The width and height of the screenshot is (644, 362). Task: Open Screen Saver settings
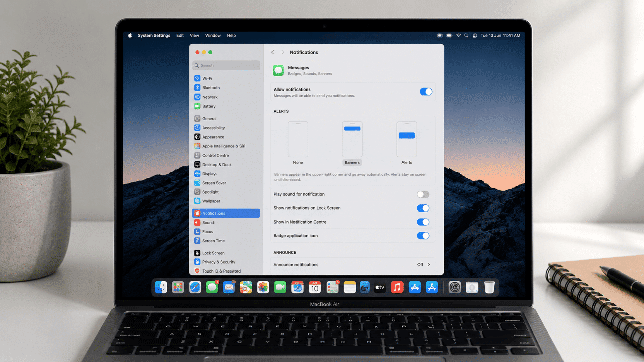pos(226,183)
